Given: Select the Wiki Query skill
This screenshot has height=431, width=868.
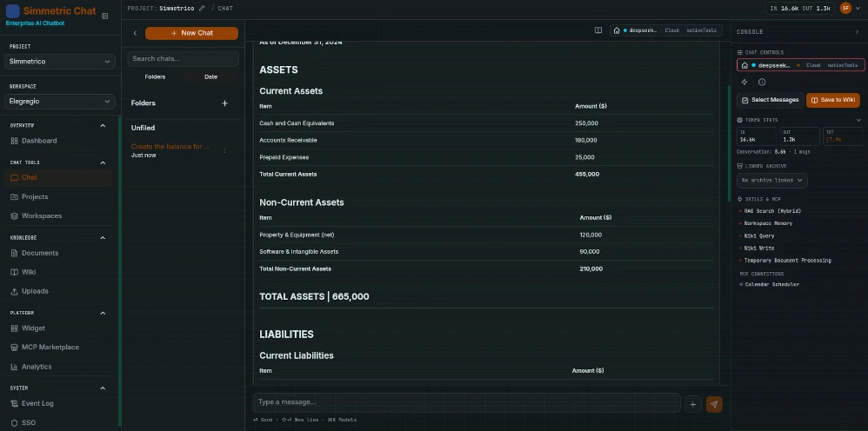Looking at the screenshot, I should click(759, 235).
